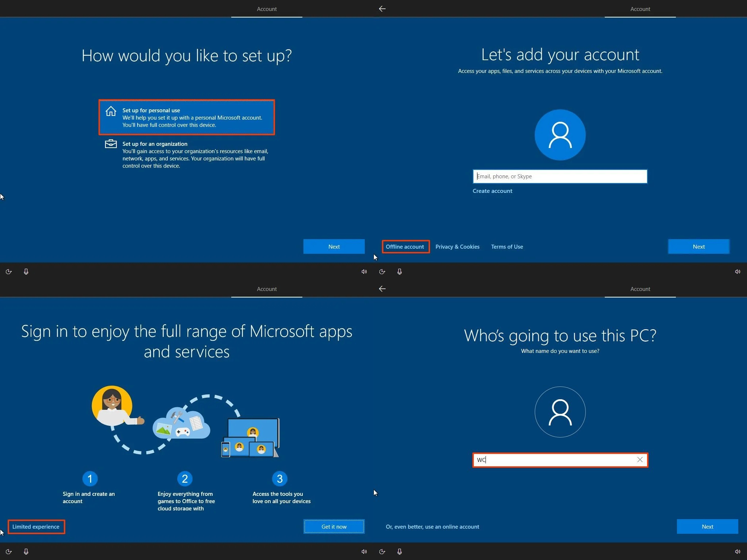Select Set up for personal use option
The width and height of the screenshot is (747, 560).
pos(186,117)
